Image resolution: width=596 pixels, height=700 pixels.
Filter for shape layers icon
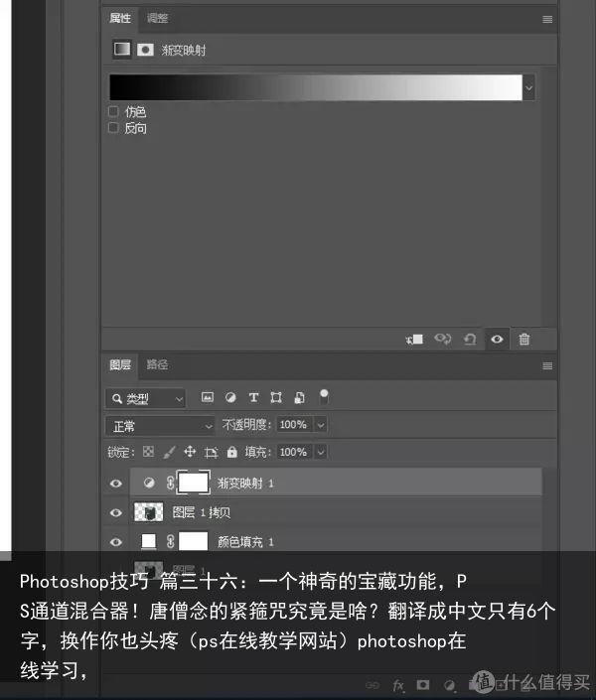pyautogui.click(x=276, y=397)
